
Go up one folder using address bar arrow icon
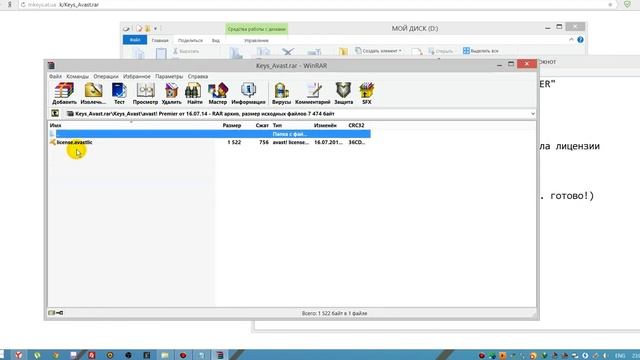click(55, 113)
